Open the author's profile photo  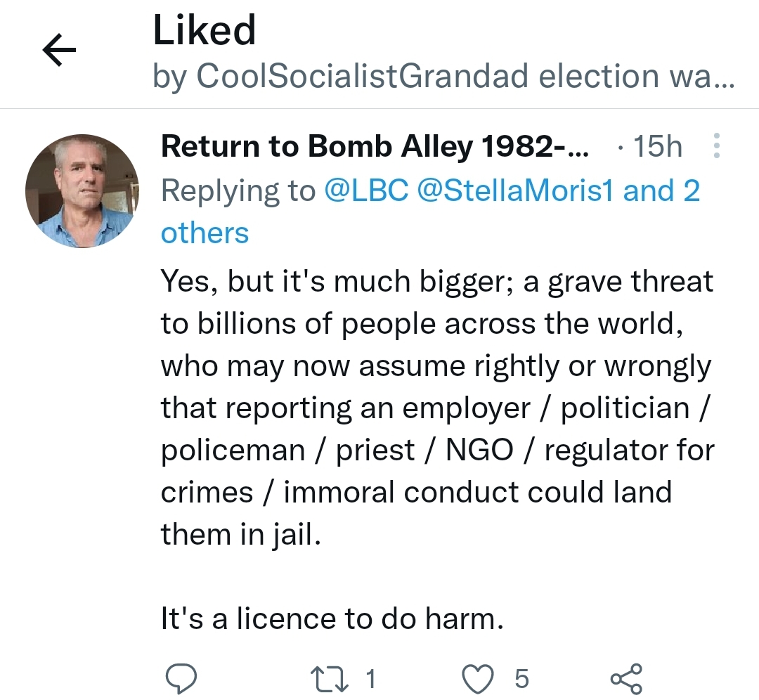click(82, 191)
